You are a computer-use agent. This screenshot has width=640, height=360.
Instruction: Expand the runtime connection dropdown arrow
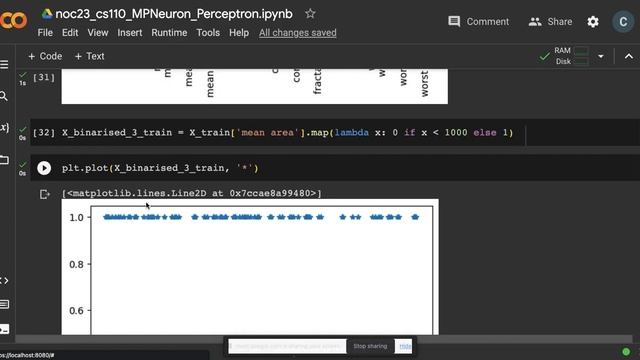pyautogui.click(x=600, y=56)
